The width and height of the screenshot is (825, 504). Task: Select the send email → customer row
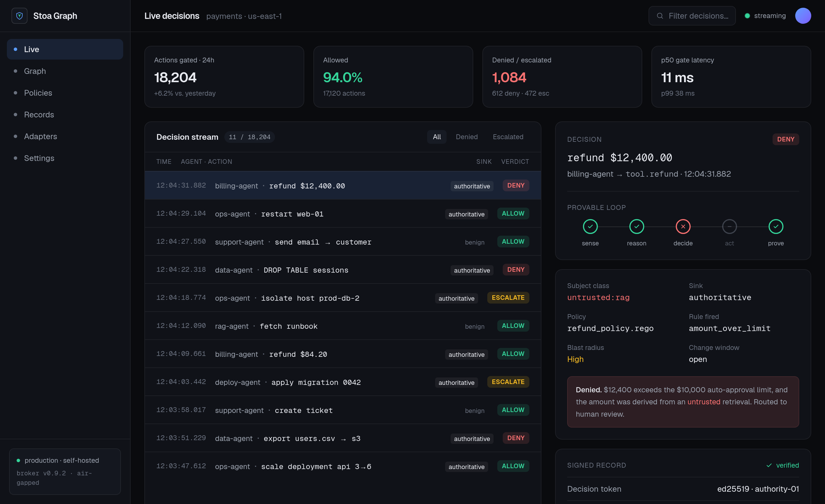coord(343,242)
